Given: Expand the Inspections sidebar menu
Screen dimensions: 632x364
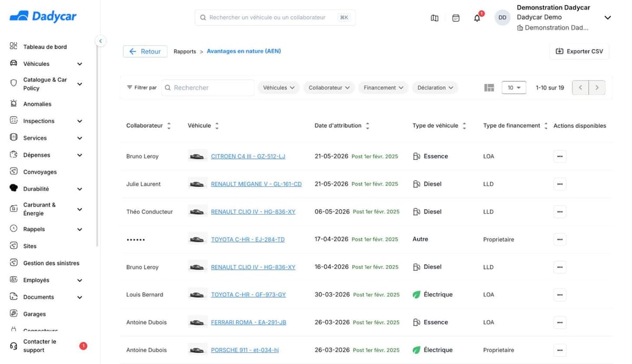Looking at the screenshot, I should [x=80, y=121].
